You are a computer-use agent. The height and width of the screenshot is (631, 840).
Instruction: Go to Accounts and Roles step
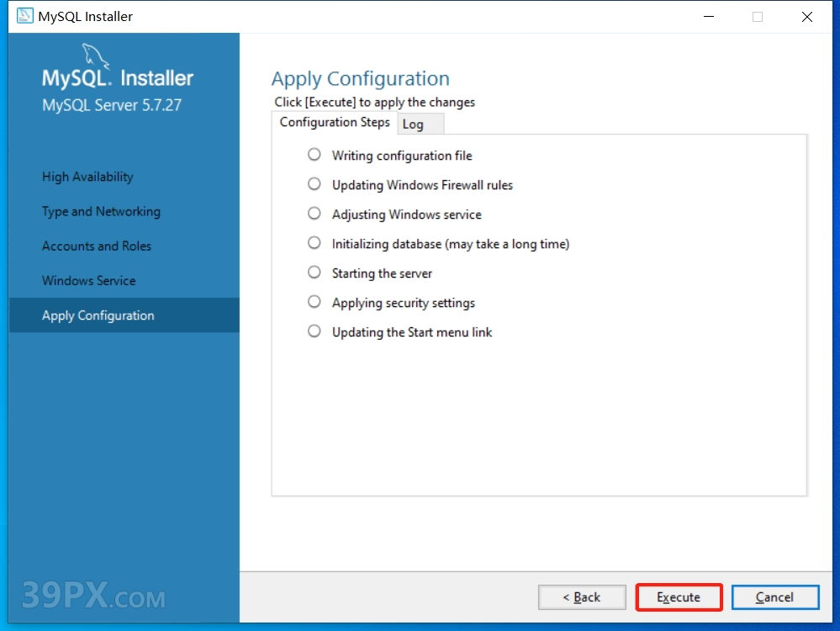click(97, 246)
